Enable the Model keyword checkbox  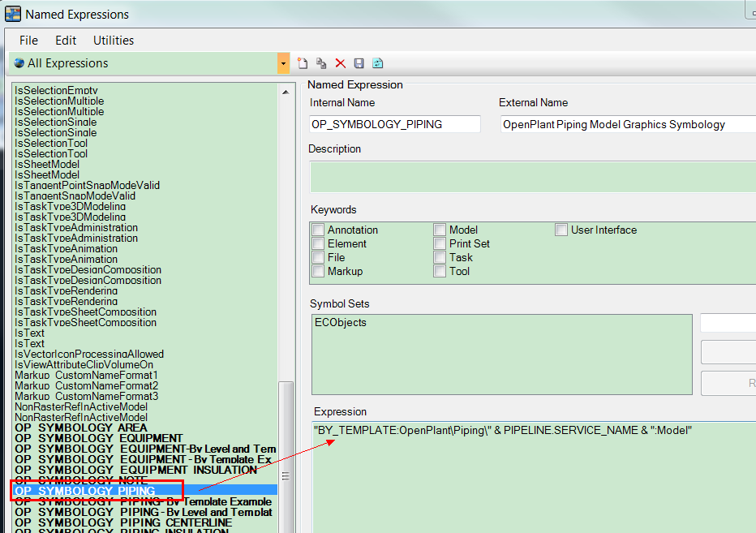click(440, 230)
